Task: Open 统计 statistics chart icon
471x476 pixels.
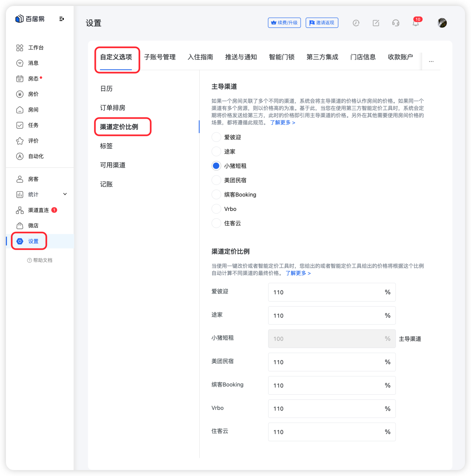Action: coord(20,195)
